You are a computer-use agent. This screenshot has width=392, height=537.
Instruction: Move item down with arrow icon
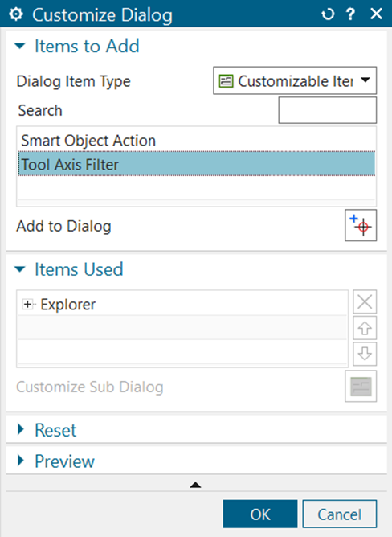[x=365, y=354]
